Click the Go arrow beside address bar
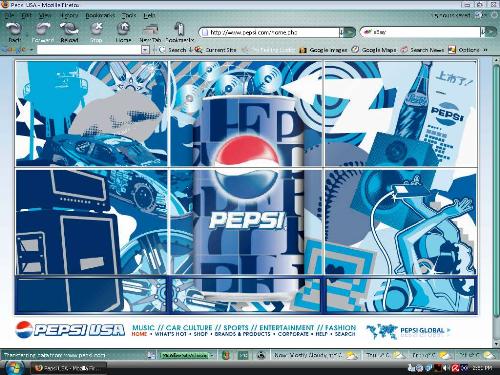500x375 pixels. [x=349, y=32]
